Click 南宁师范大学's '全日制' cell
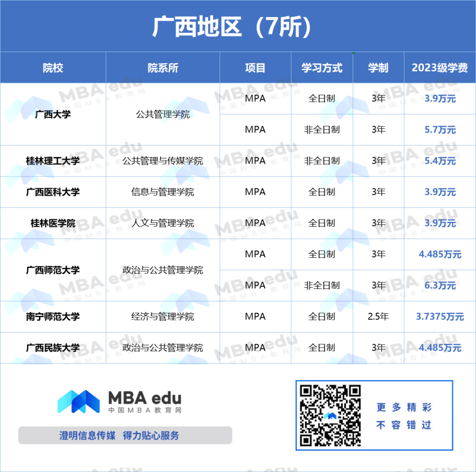The image size is (476, 472). 322,317
